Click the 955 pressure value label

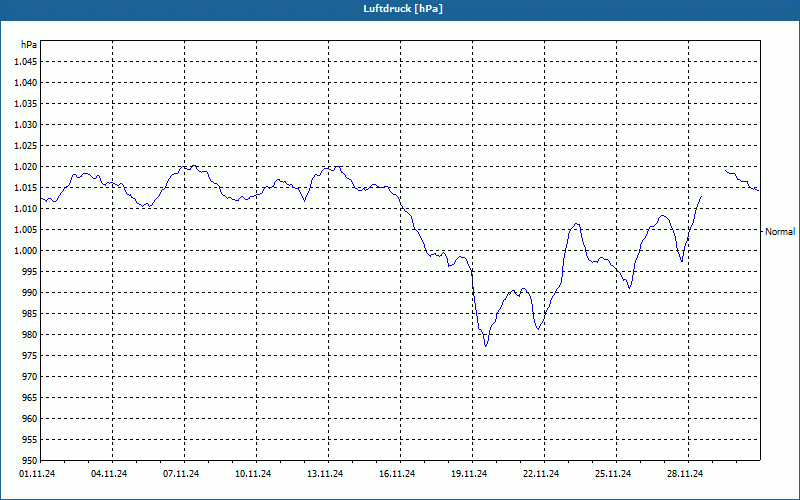pyautogui.click(x=30, y=439)
